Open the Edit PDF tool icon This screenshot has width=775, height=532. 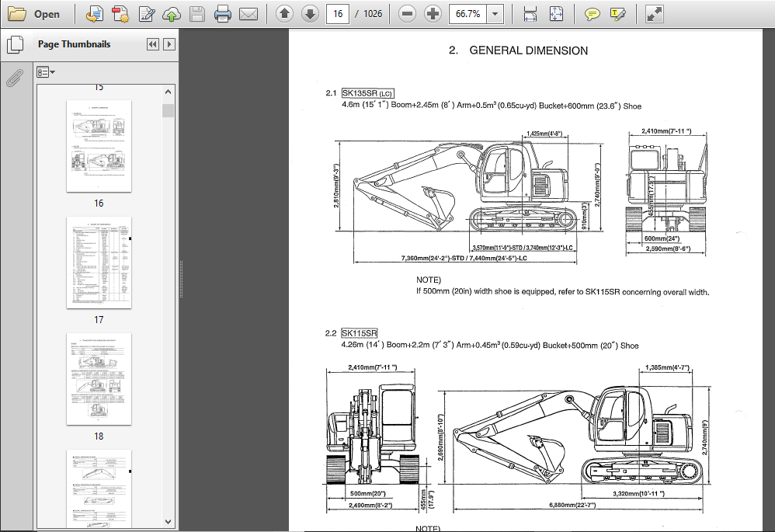tap(146, 14)
